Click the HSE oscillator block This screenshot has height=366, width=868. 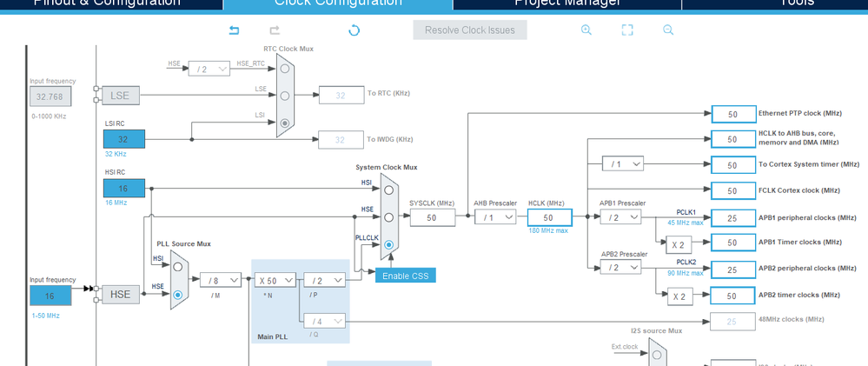click(x=120, y=294)
